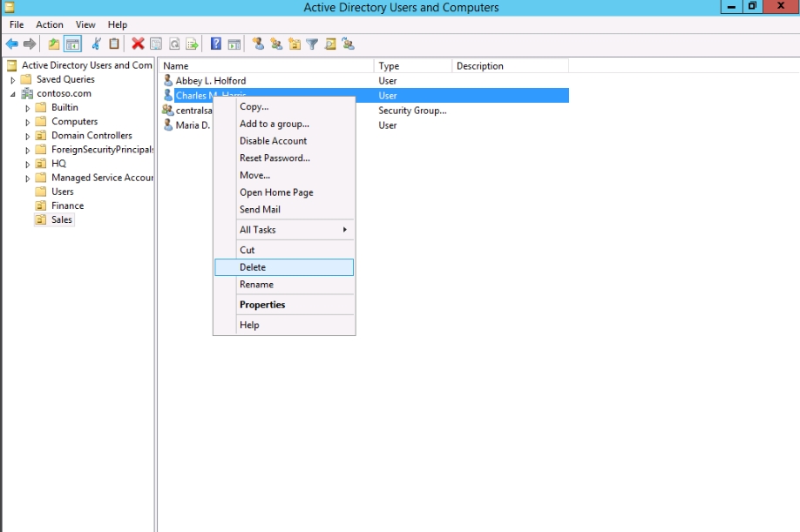Create a new group with toolbar icon
The height and width of the screenshot is (532, 800).
276,44
